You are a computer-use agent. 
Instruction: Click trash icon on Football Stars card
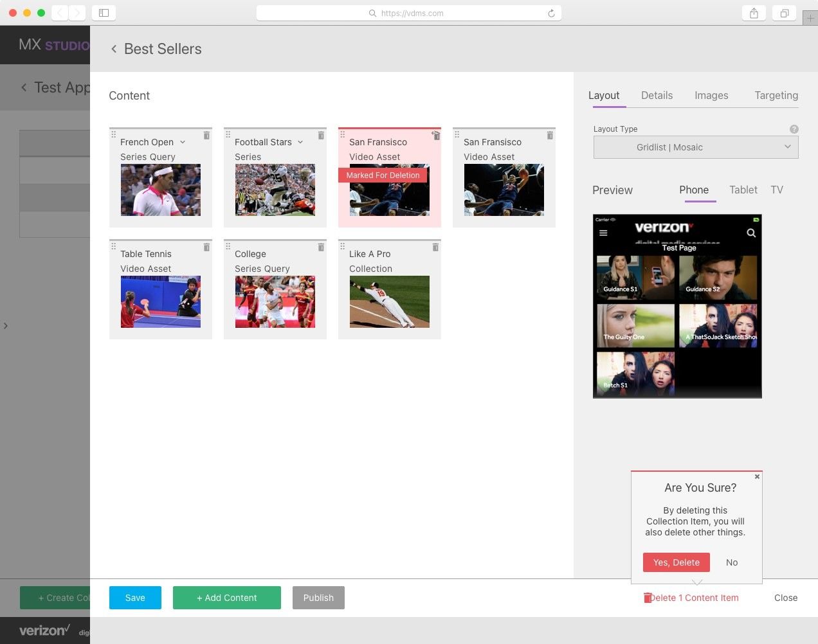[x=321, y=136]
